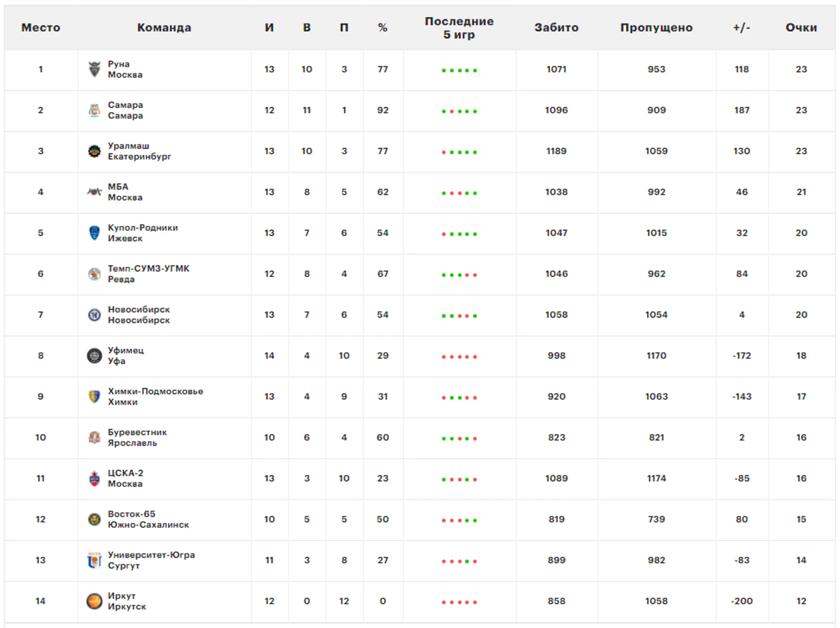Click the Химки-Подмосковье team logo
Viewport: 840px width, 628px height.
tap(94, 397)
